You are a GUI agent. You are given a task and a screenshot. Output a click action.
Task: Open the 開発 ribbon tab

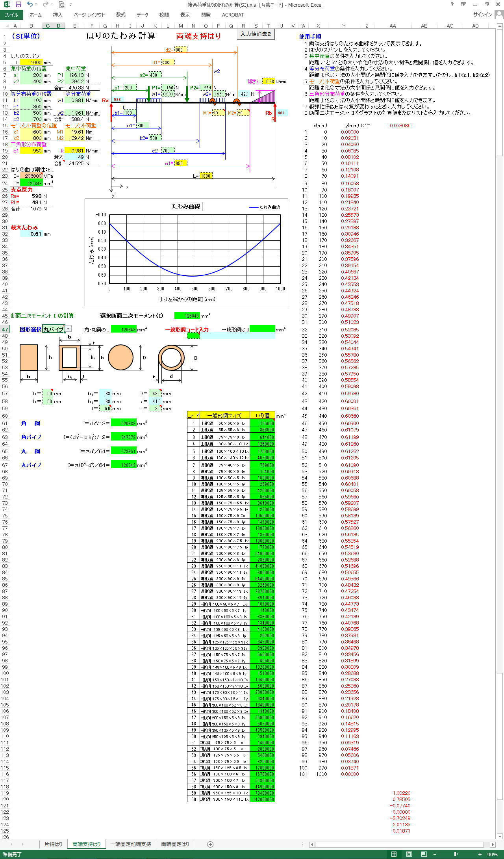tap(206, 15)
